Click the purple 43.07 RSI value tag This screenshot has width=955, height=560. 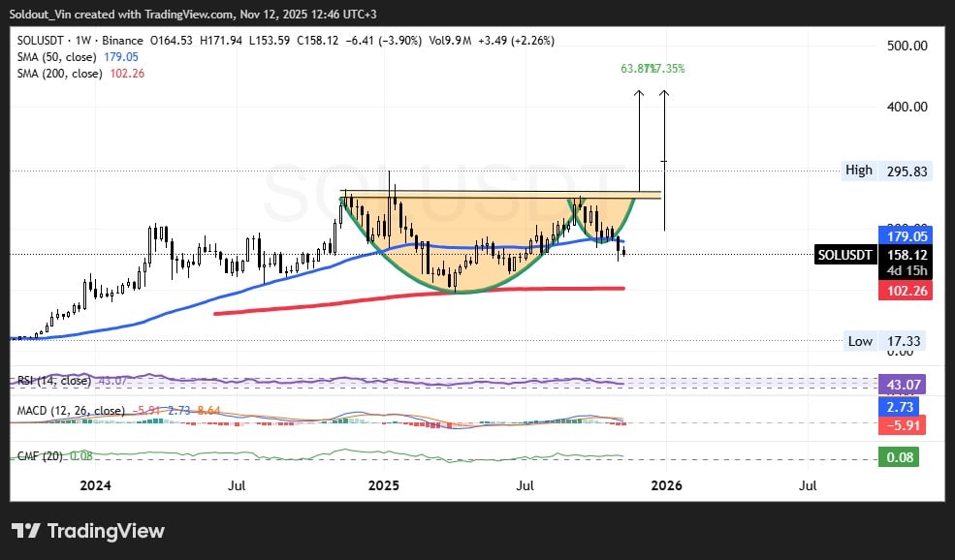pos(904,385)
